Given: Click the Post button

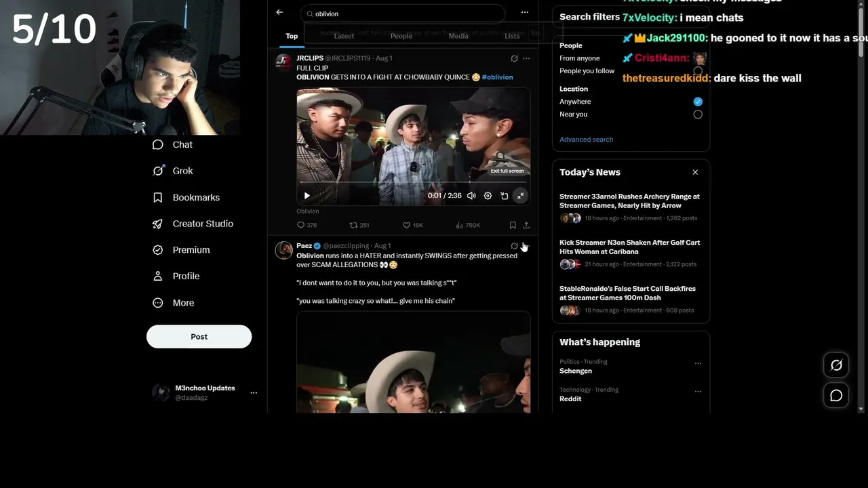Looking at the screenshot, I should coord(199,337).
